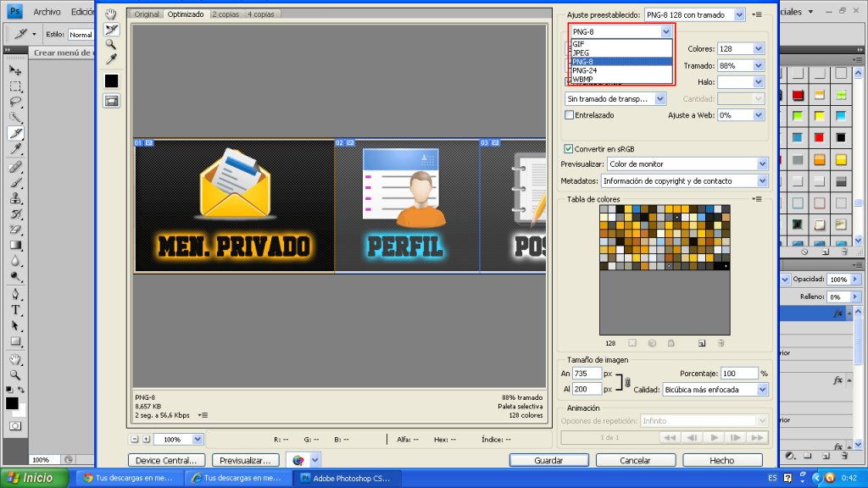
Task: Click the width field showing 735
Action: [x=587, y=374]
